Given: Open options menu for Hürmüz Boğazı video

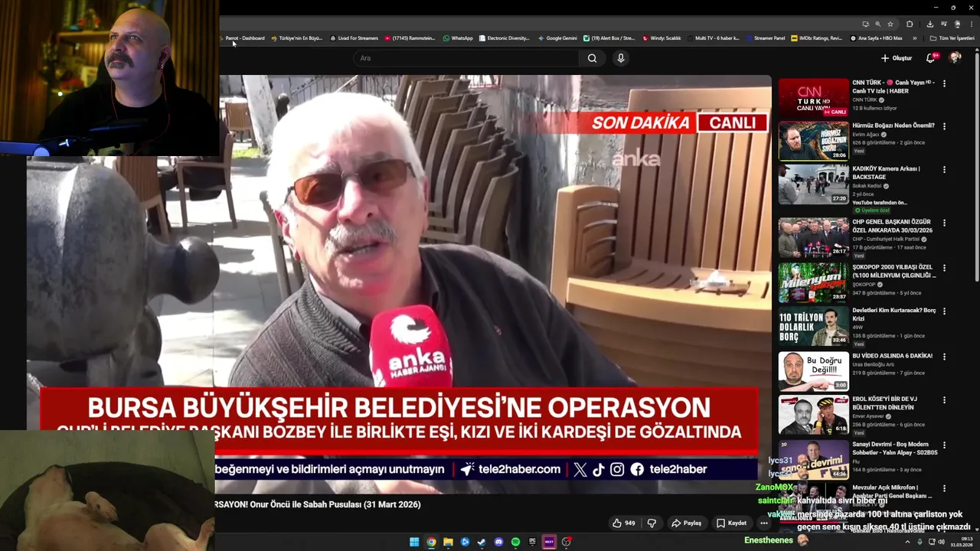Looking at the screenshot, I should coord(944,126).
